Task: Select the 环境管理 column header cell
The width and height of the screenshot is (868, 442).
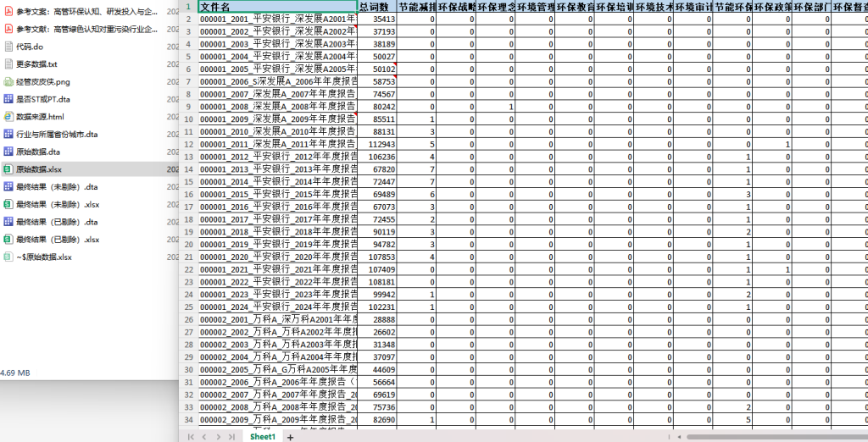Action: click(x=535, y=7)
